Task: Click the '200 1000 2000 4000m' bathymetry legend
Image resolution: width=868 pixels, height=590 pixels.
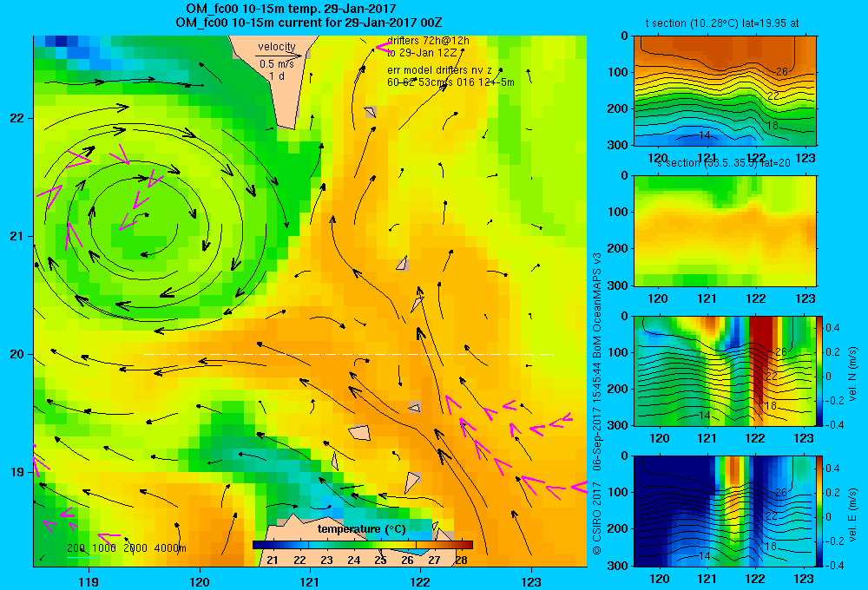Action: [127, 548]
